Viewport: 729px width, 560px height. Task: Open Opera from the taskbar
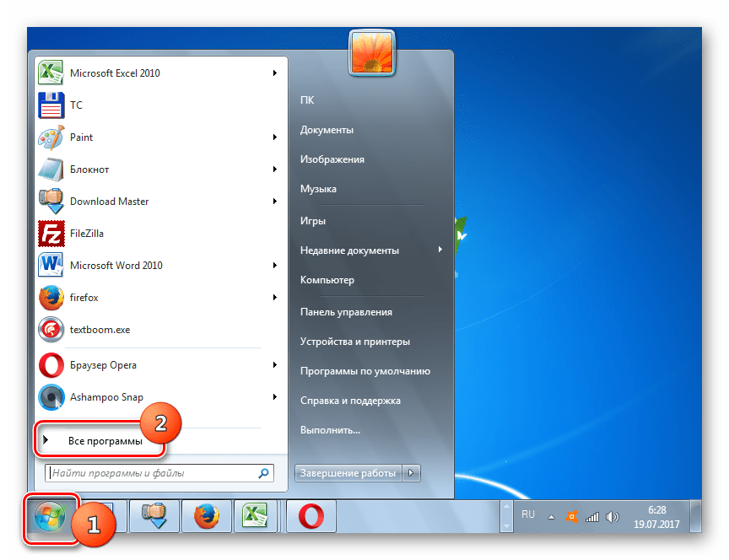[311, 516]
